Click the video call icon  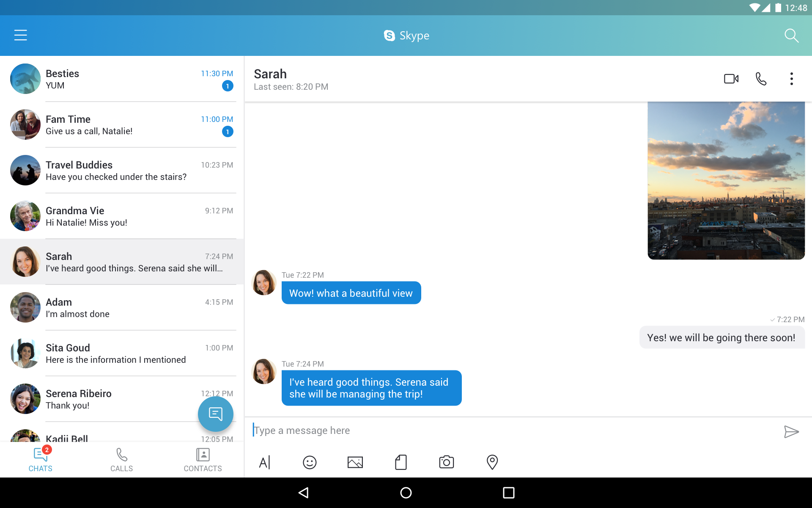(x=731, y=78)
